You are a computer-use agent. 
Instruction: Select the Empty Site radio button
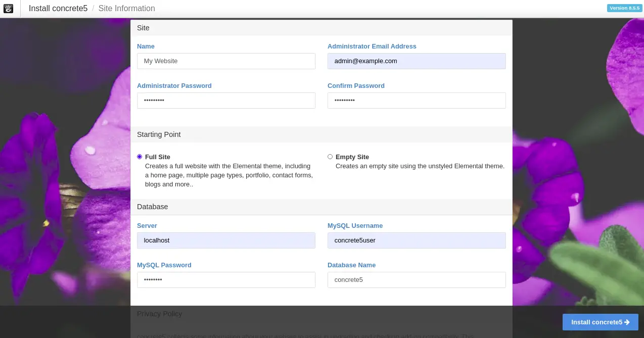[330, 157]
